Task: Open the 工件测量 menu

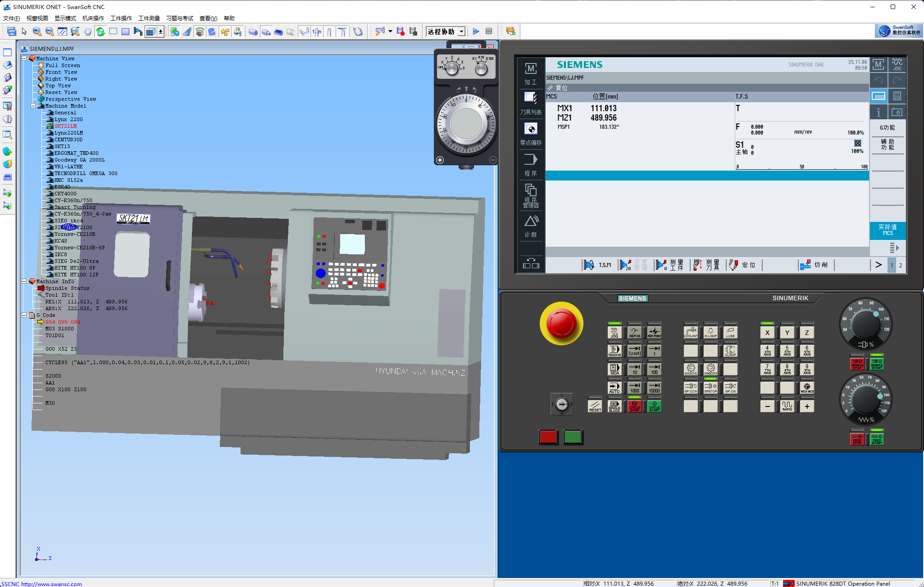Action: [x=149, y=18]
